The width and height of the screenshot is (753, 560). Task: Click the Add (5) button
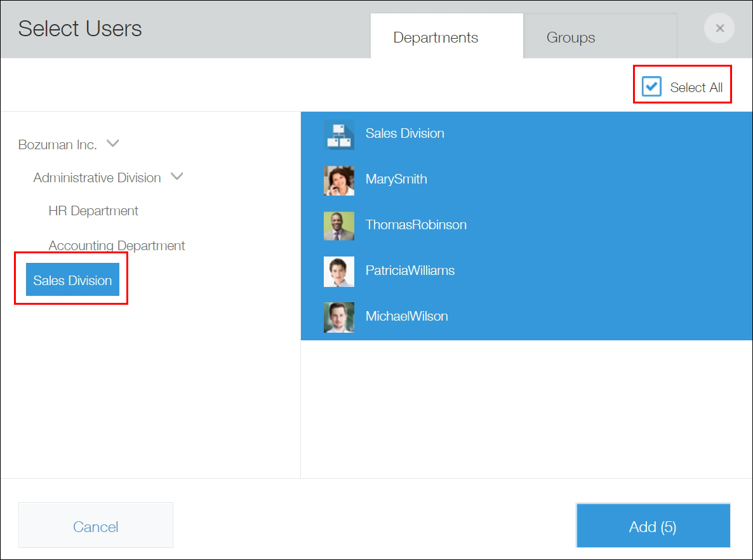pos(652,526)
